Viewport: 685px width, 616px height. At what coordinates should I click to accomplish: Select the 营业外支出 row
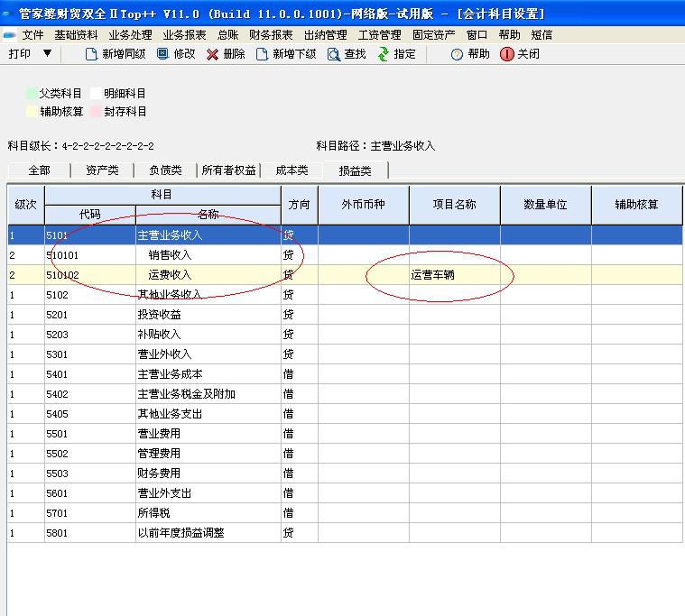point(345,493)
